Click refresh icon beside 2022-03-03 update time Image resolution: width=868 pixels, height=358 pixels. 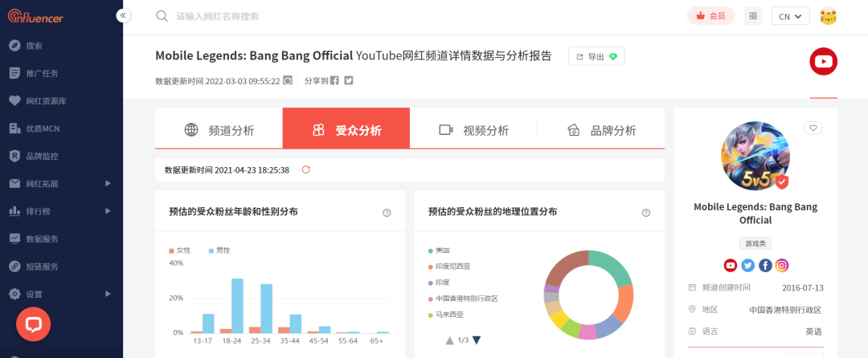[x=288, y=80]
